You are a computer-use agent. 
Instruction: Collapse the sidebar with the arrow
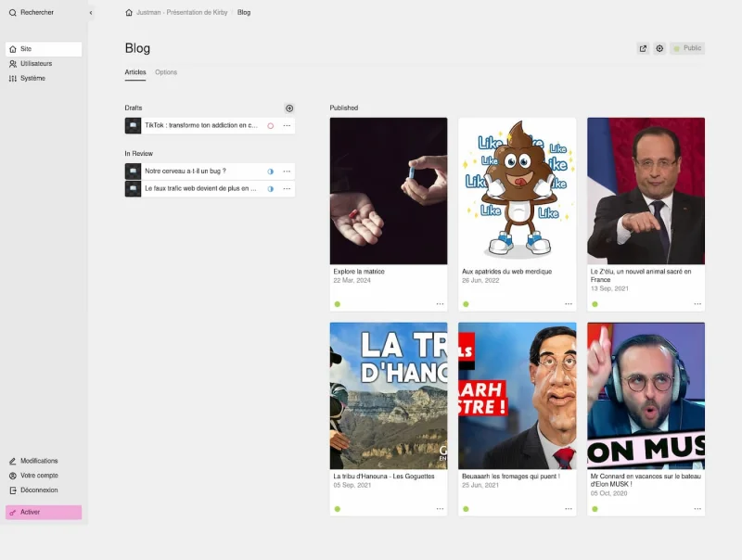point(91,13)
